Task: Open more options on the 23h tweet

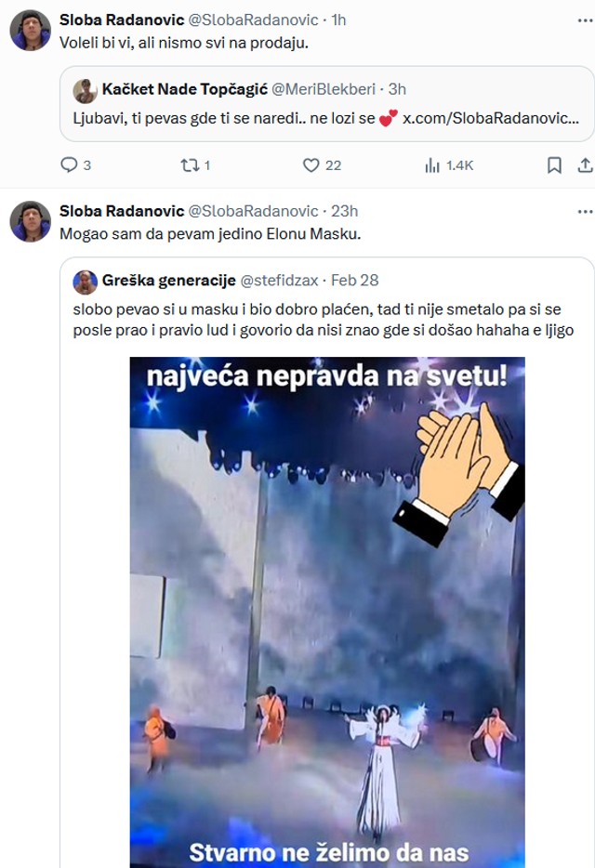Action: [584, 209]
